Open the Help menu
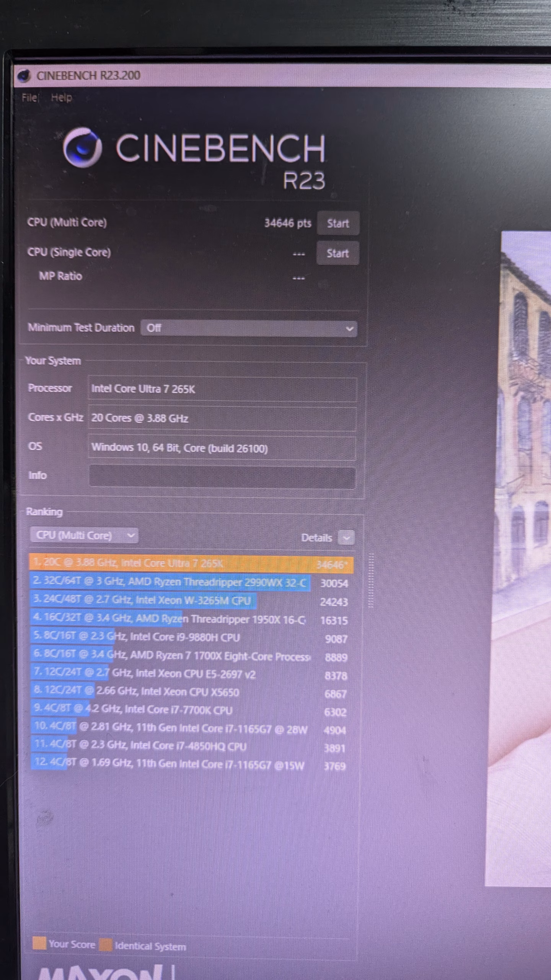Image resolution: width=551 pixels, height=980 pixels. coord(61,98)
